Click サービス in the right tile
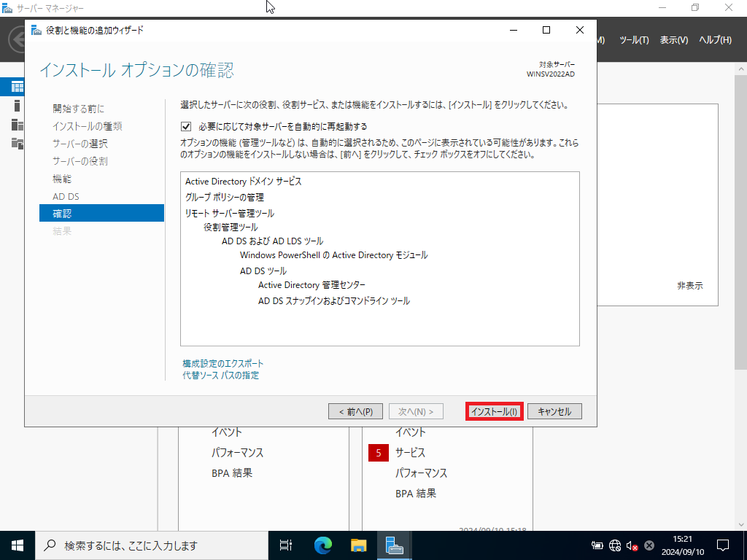 (x=410, y=453)
